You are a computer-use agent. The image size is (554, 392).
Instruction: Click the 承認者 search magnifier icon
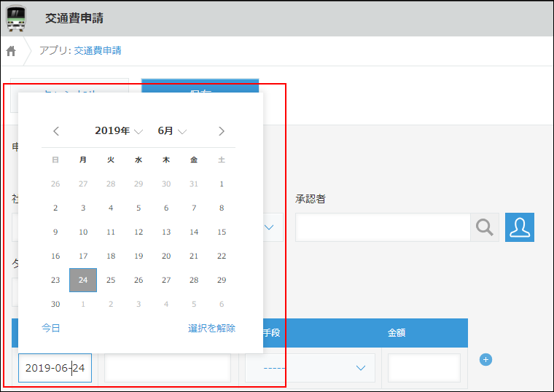point(485,227)
